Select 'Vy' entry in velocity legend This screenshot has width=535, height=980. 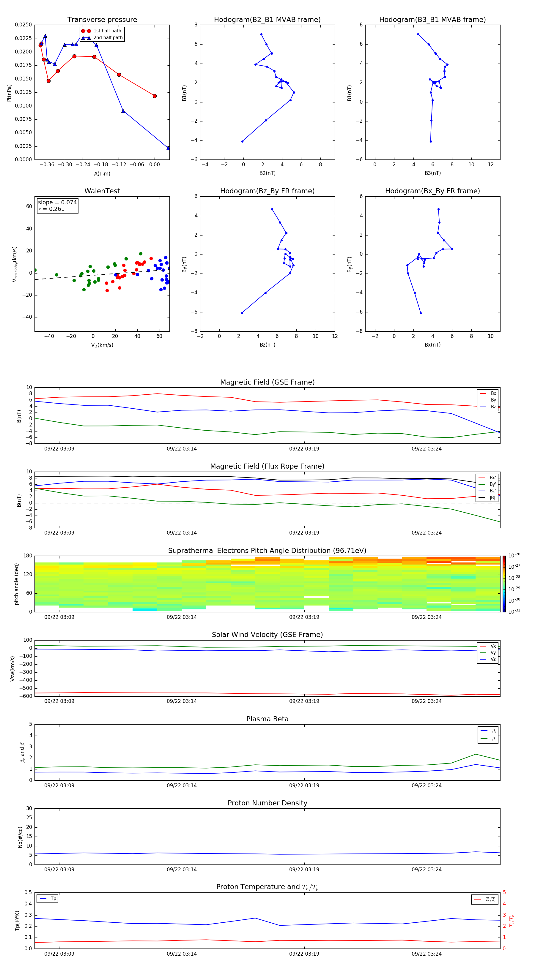(x=488, y=653)
